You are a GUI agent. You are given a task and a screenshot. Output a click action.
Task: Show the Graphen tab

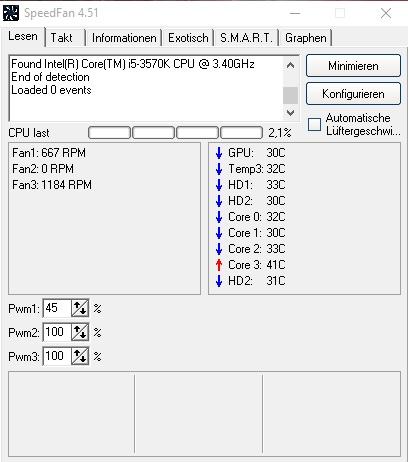306,38
